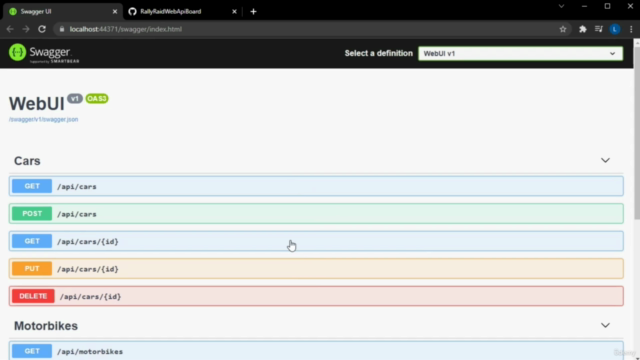Screen dimensions: 640x360
Task: Click the site security lock icon
Action: [x=62, y=29]
